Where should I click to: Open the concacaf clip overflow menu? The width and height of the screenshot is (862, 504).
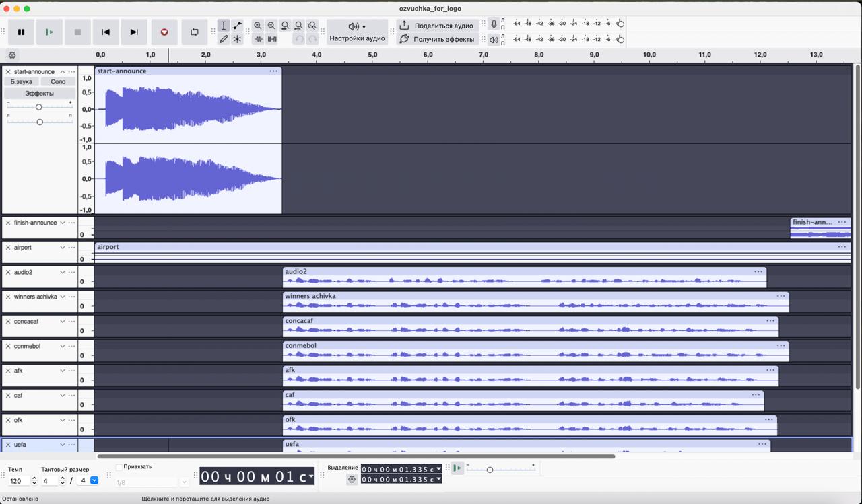771,320
